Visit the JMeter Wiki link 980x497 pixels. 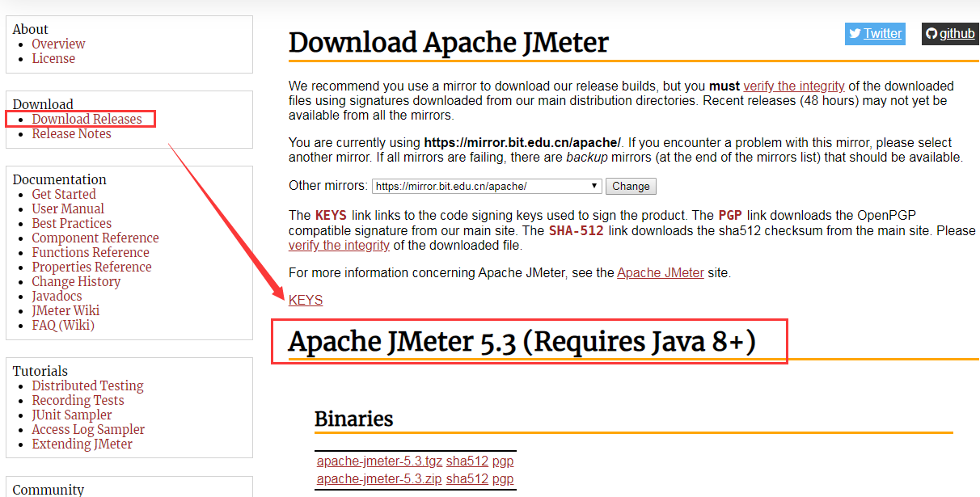pos(65,310)
